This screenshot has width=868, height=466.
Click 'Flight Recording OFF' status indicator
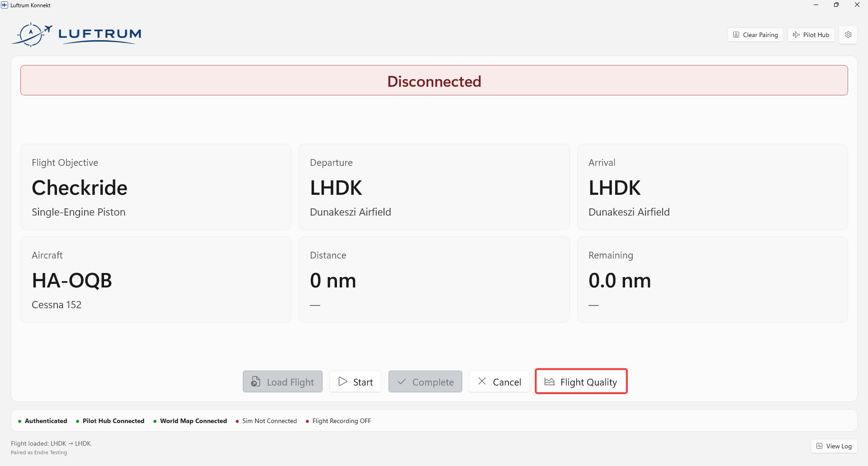(x=338, y=421)
